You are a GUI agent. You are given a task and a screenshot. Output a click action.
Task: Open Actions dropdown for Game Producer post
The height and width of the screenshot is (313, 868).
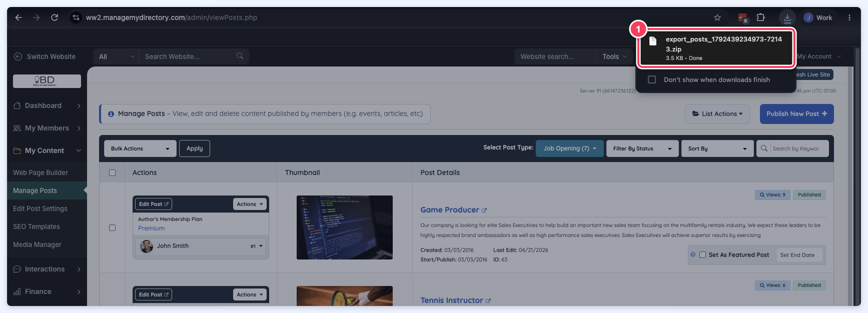(x=250, y=204)
